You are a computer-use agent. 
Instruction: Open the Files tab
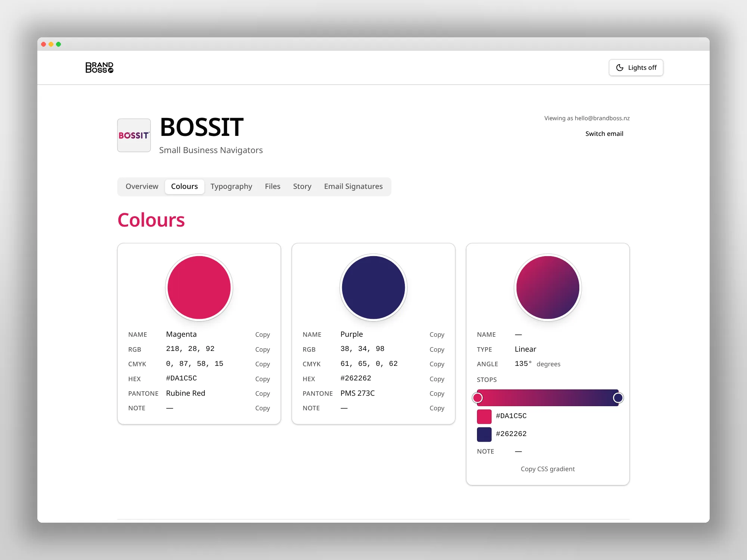pos(272,186)
